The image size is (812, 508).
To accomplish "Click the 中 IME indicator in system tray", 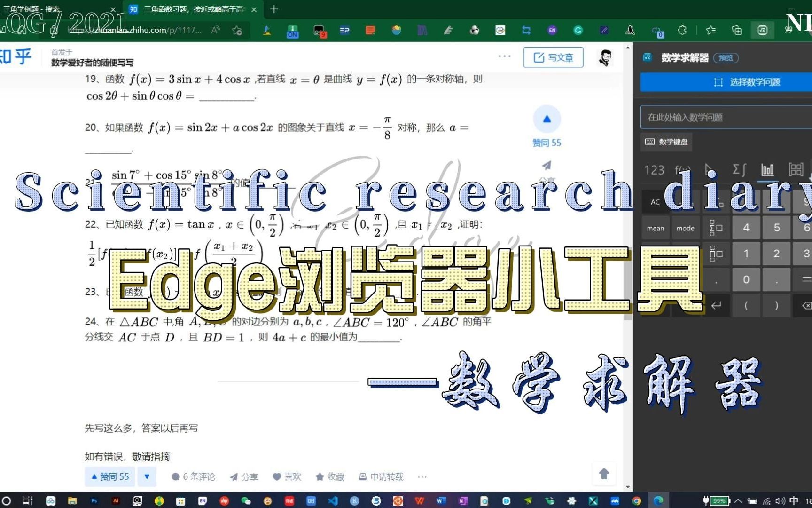I will click(x=794, y=501).
